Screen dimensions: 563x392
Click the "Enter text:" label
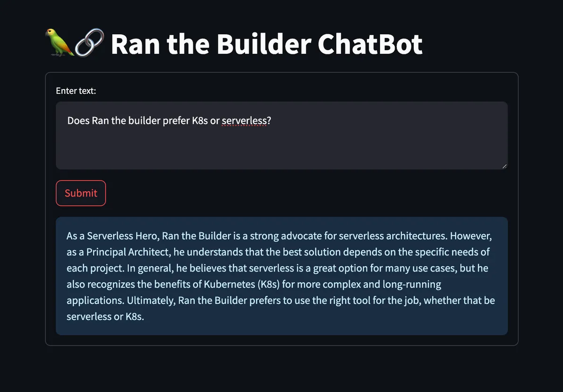pyautogui.click(x=76, y=91)
